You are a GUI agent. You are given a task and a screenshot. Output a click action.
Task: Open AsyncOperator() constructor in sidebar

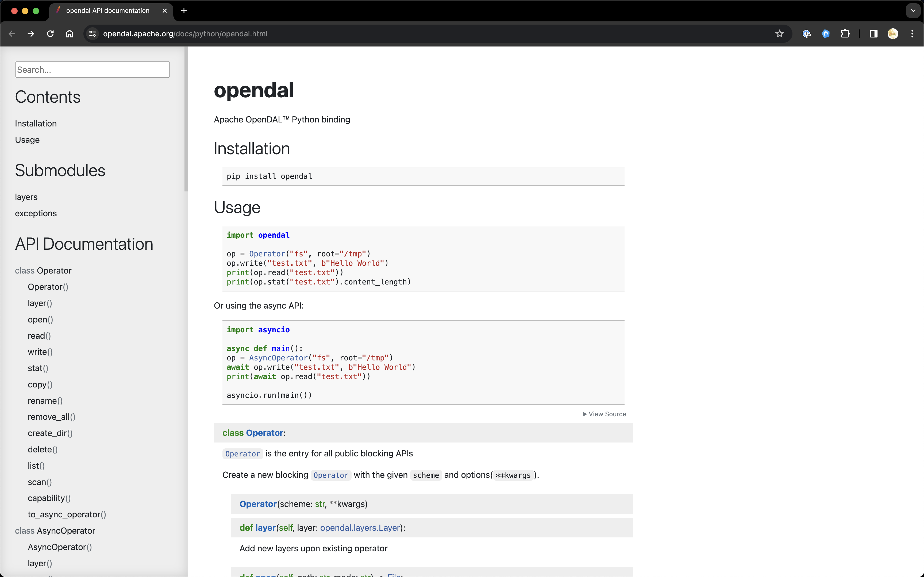click(x=60, y=547)
